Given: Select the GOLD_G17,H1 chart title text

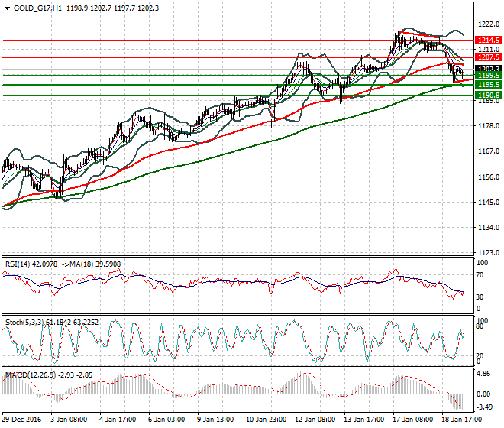Looking at the screenshot, I should point(38,8).
